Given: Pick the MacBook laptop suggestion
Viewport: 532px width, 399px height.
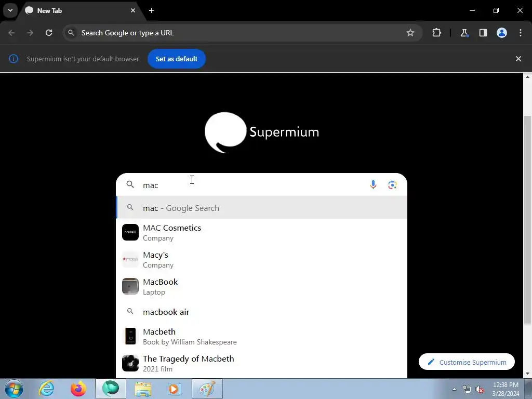Looking at the screenshot, I should click(x=262, y=287).
